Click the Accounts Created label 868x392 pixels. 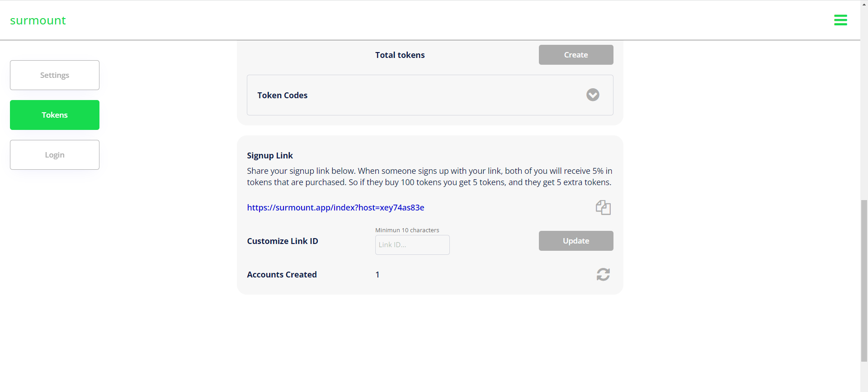coord(282,274)
